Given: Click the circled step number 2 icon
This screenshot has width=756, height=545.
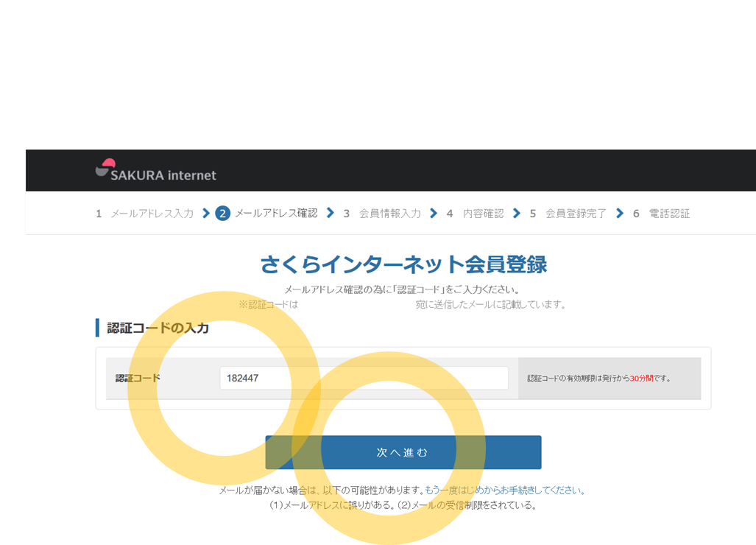Looking at the screenshot, I should pyautogui.click(x=223, y=213).
